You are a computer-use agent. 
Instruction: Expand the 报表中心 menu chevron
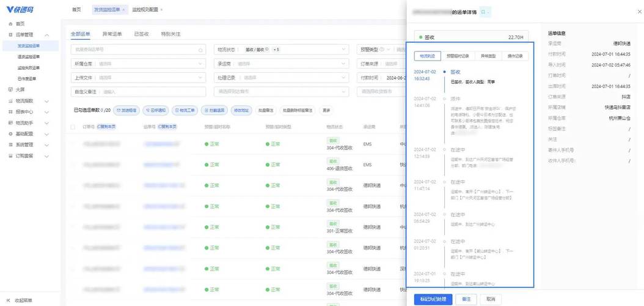[47, 112]
